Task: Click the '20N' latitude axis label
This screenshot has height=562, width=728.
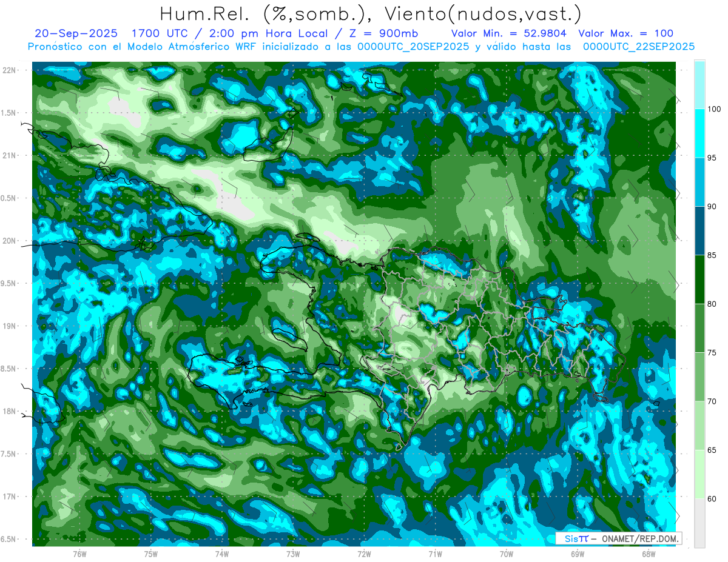Action: point(9,241)
